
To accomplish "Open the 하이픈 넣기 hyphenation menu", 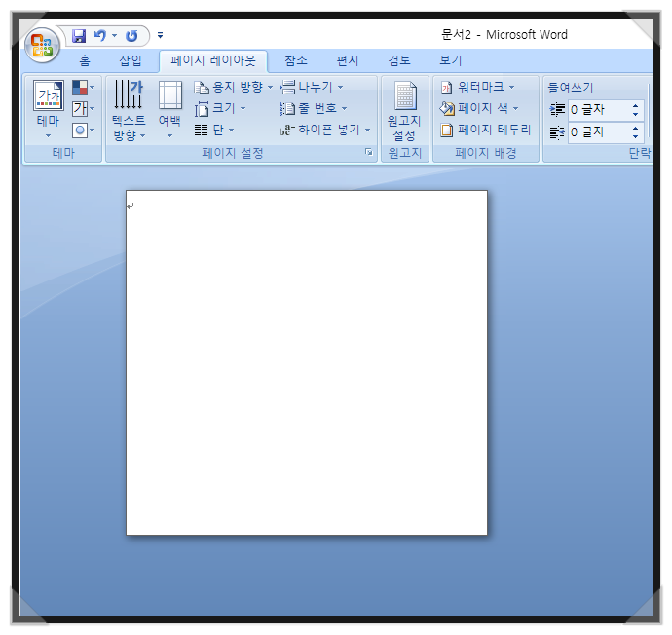I will tap(324, 130).
